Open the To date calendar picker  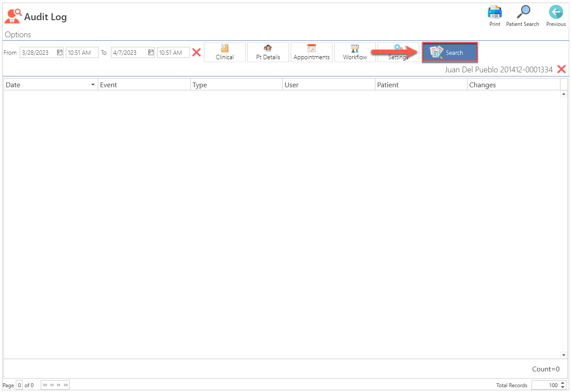[x=151, y=53]
